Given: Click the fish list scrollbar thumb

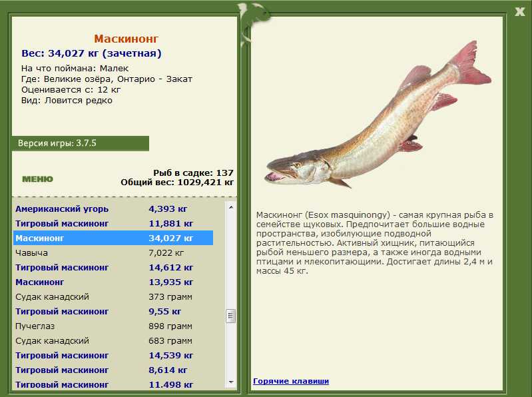Looking at the screenshot, I should [231, 316].
